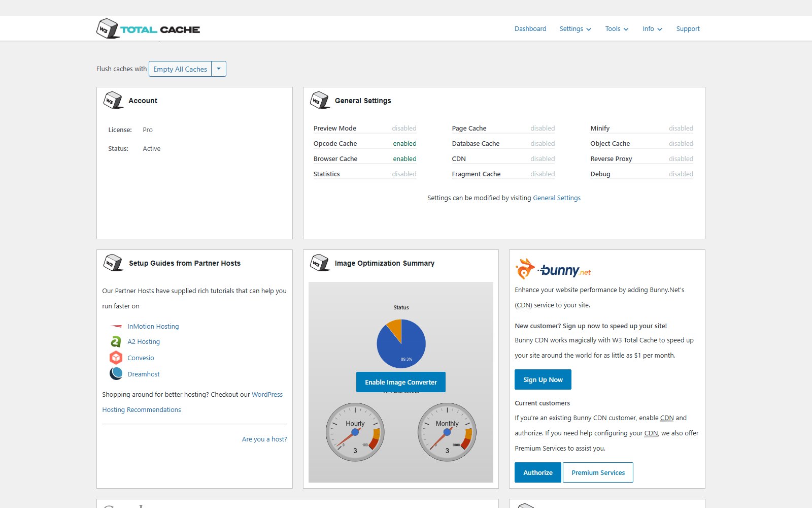
Task: Open the Support page
Action: point(688,29)
